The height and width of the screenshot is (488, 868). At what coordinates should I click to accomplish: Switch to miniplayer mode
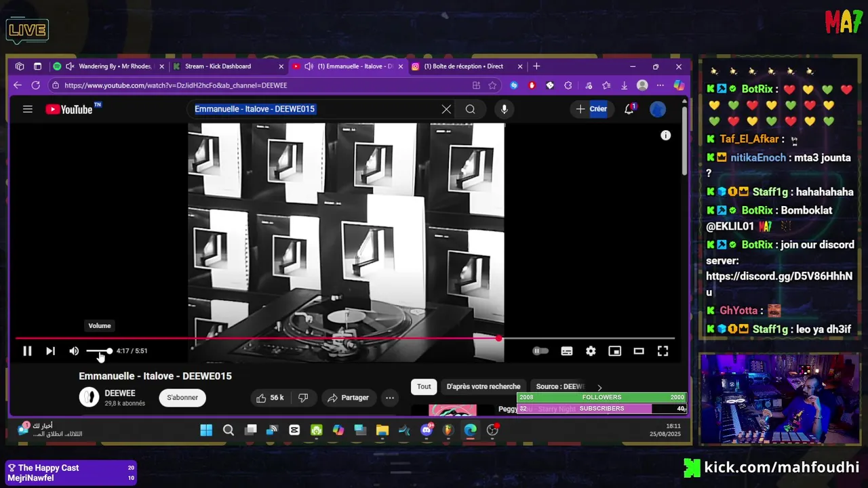614,351
